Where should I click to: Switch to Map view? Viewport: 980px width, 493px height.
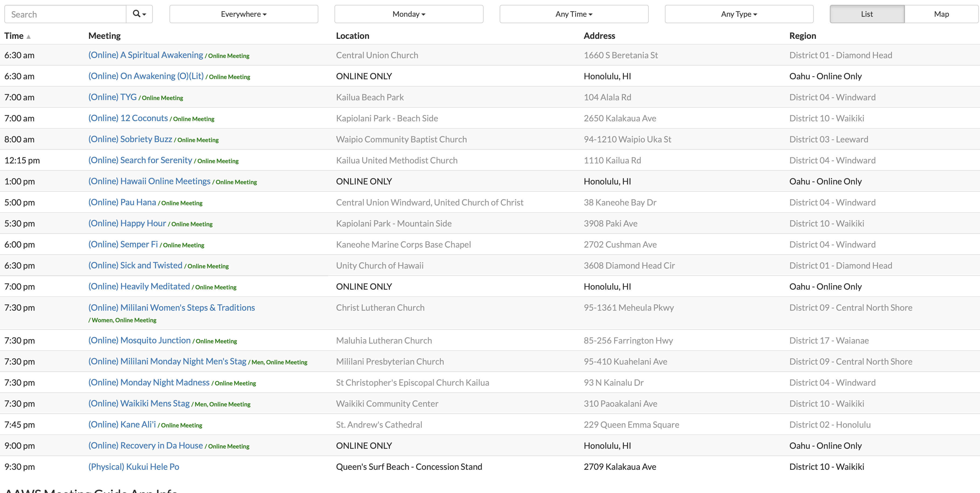[x=941, y=14]
